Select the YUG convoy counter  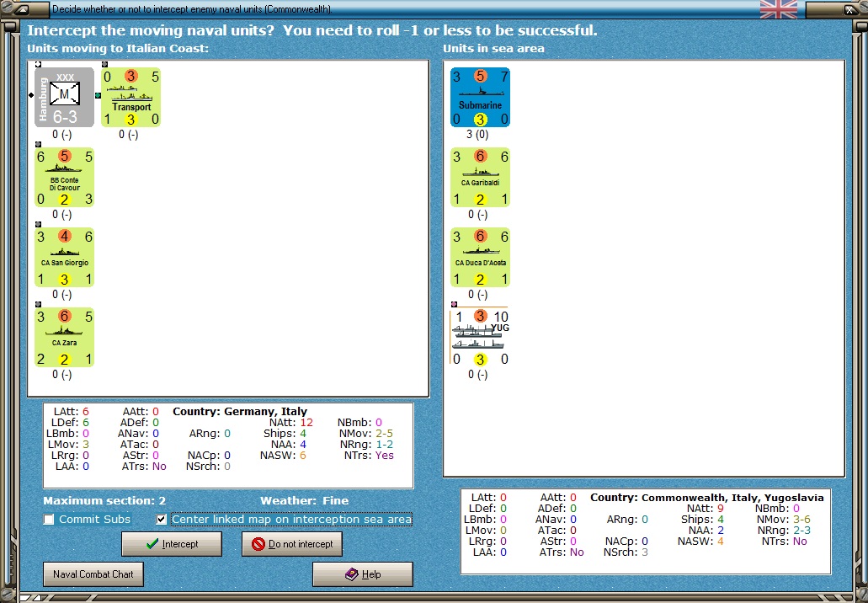coord(480,337)
